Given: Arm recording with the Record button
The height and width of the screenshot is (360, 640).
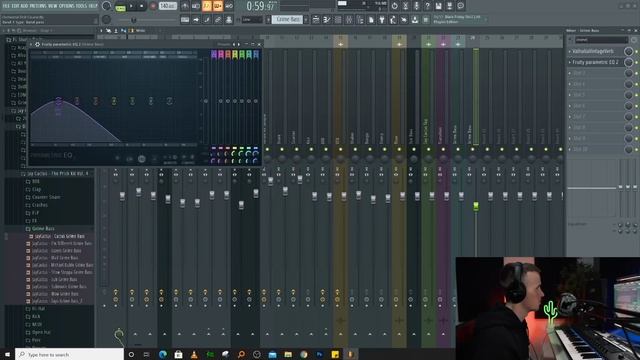Looking at the screenshot, I should [153, 6].
